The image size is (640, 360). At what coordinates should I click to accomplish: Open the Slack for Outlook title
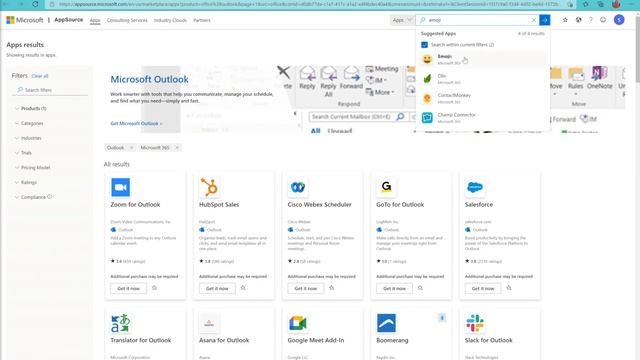(x=489, y=340)
